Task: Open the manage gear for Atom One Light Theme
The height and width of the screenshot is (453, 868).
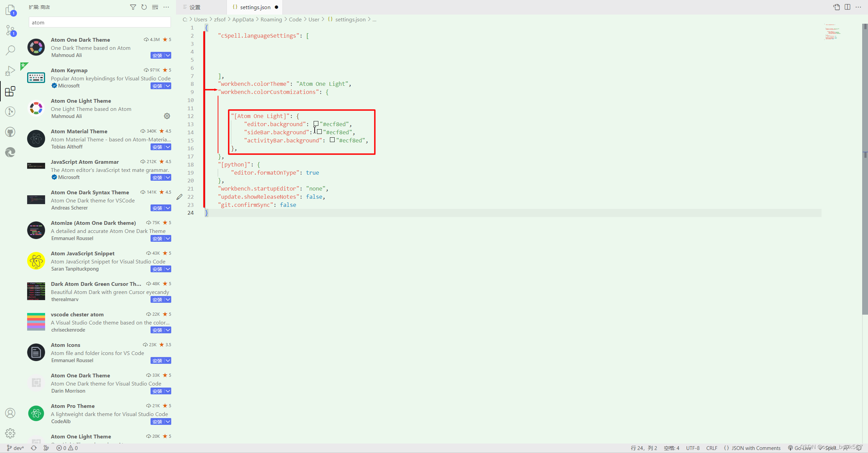Action: point(167,116)
